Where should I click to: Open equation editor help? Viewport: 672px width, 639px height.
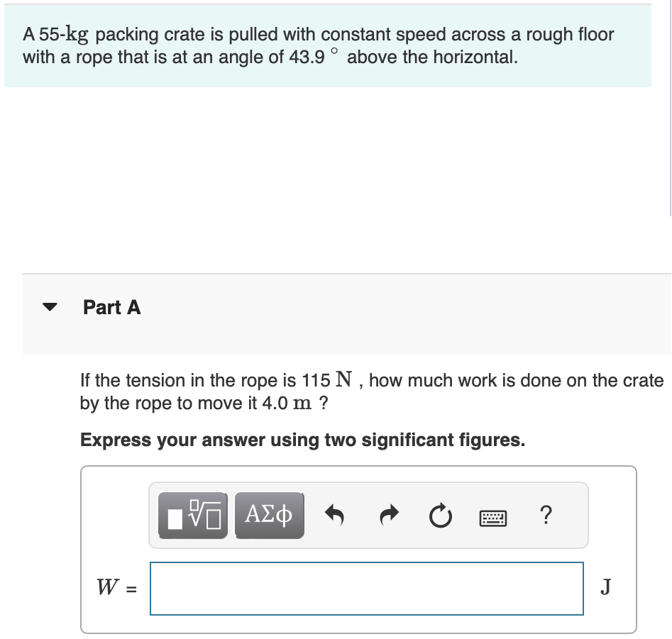coord(546,516)
